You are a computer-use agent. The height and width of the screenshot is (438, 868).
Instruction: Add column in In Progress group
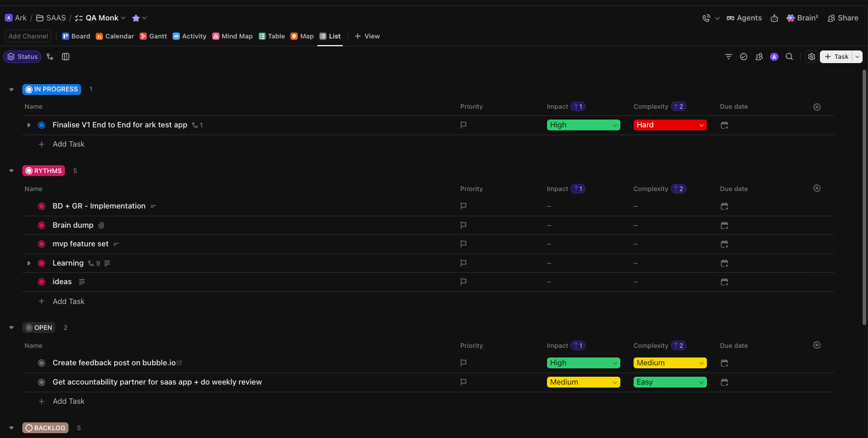click(817, 107)
